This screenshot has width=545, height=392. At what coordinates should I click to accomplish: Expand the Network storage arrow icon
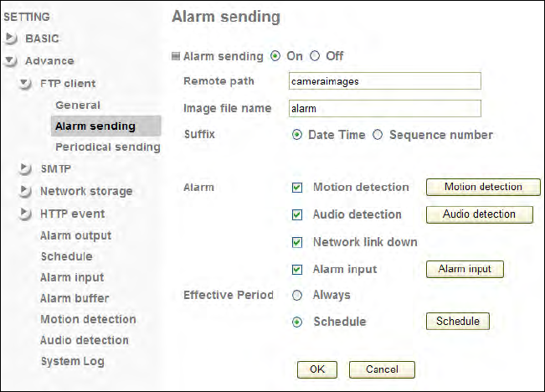pyautogui.click(x=26, y=191)
